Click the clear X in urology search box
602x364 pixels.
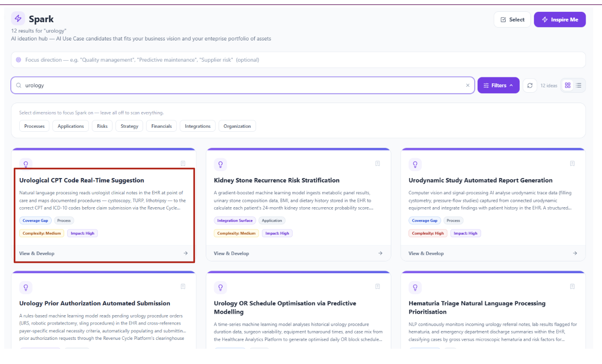(x=468, y=85)
